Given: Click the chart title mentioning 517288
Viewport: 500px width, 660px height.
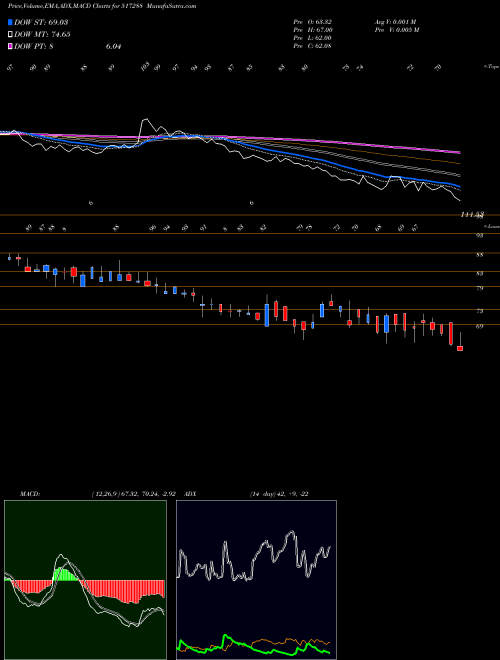Looking at the screenshot, I should tap(102, 6).
